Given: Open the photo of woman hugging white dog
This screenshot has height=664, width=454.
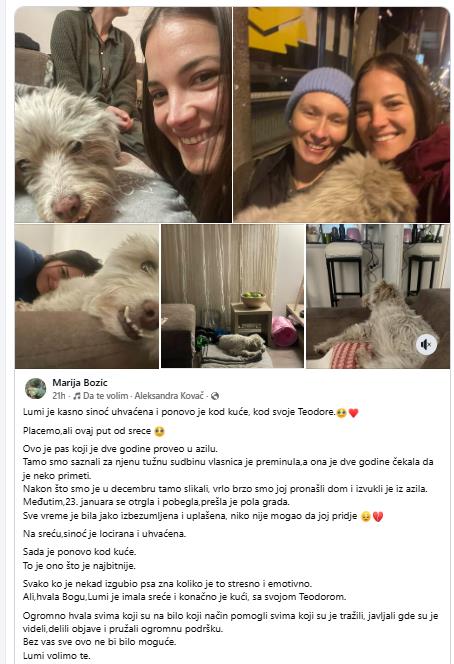Looking at the screenshot, I should pyautogui.click(x=87, y=296).
